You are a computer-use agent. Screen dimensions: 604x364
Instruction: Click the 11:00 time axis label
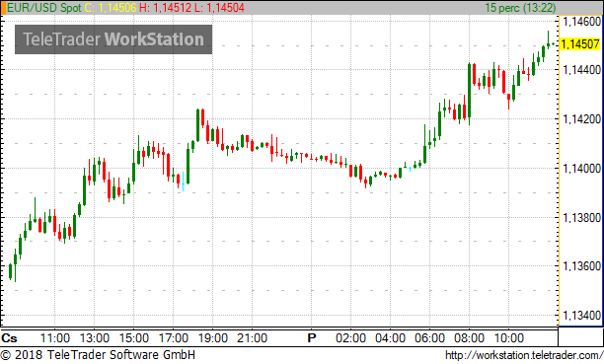55,338
